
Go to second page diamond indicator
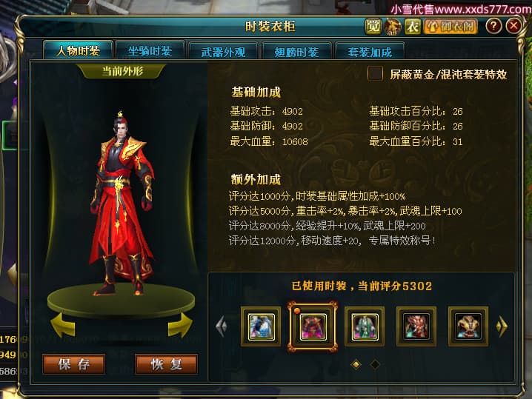click(375, 364)
